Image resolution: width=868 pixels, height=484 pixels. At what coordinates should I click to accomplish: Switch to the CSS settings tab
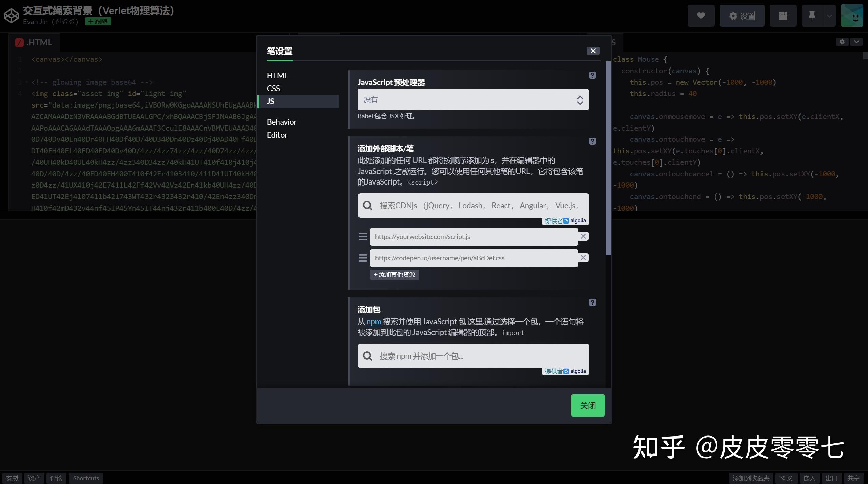click(273, 88)
